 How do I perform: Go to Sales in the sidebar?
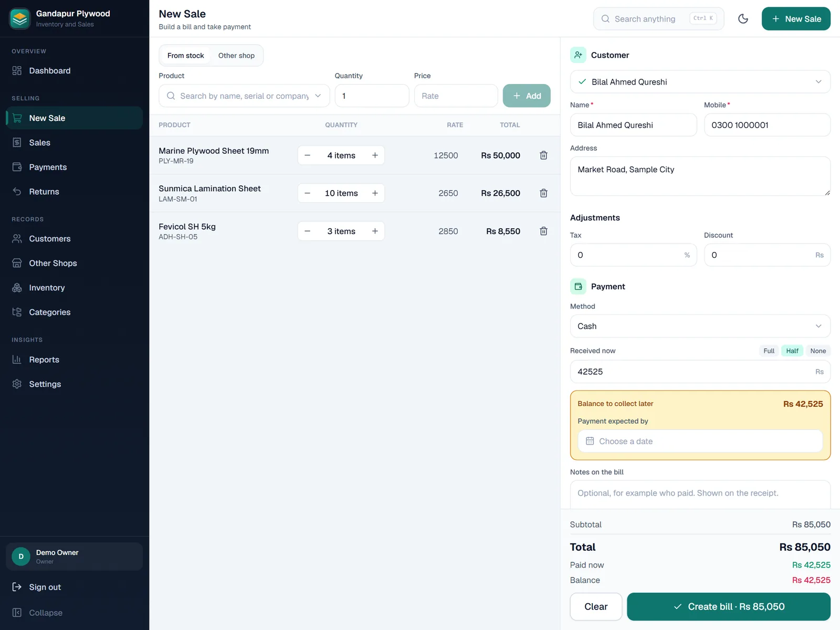coord(74,143)
